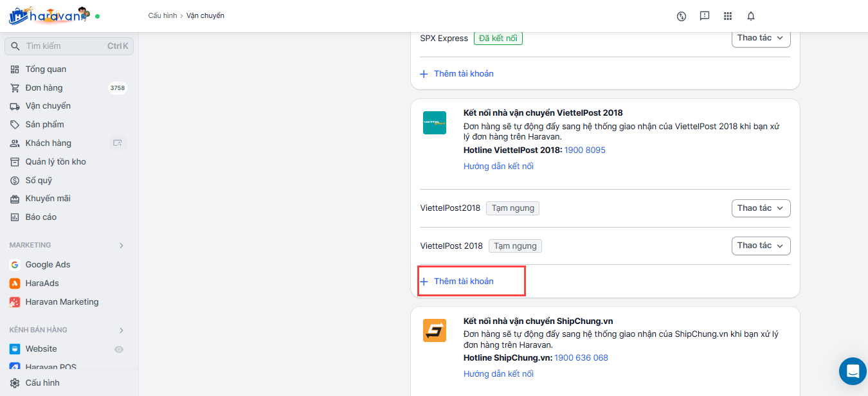868x396 pixels.
Task: Expand the MARKETING section chevron
Action: click(x=122, y=246)
